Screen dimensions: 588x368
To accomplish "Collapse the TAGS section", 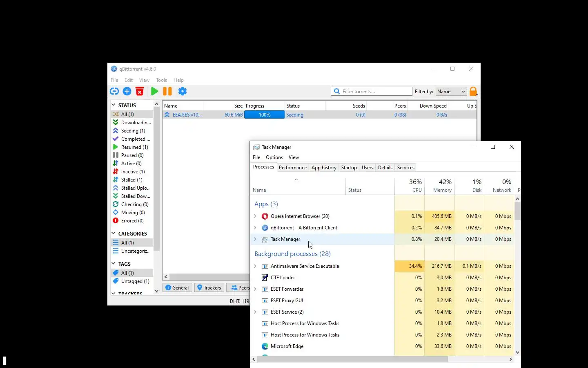I will pyautogui.click(x=114, y=264).
